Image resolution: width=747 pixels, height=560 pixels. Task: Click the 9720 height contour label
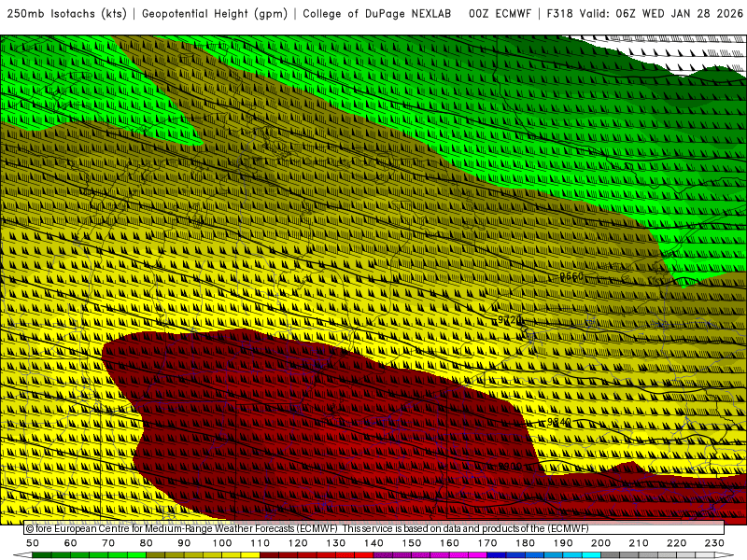(510, 320)
